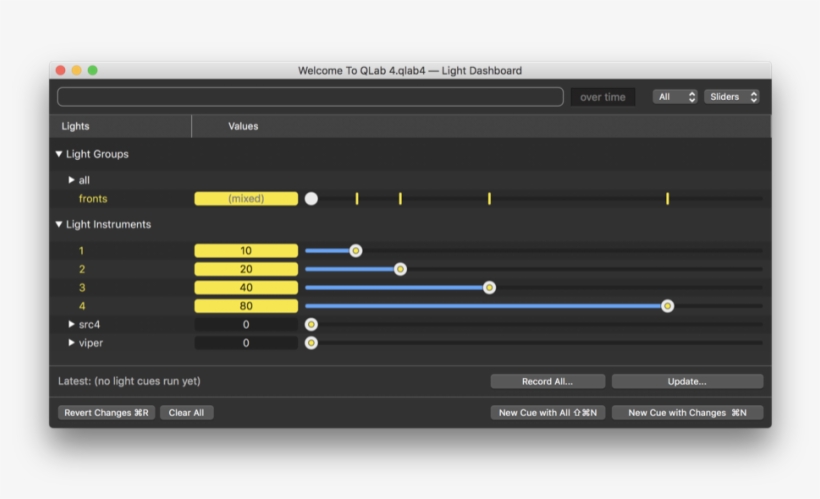Image resolution: width=820 pixels, height=499 pixels.
Task: Click instrument 1 slider handle
Action: 356,251
